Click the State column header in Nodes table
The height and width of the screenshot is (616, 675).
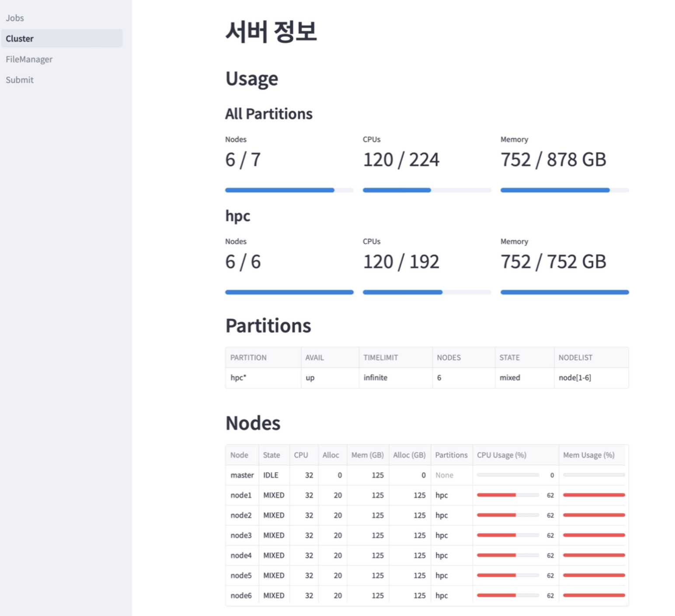click(273, 455)
